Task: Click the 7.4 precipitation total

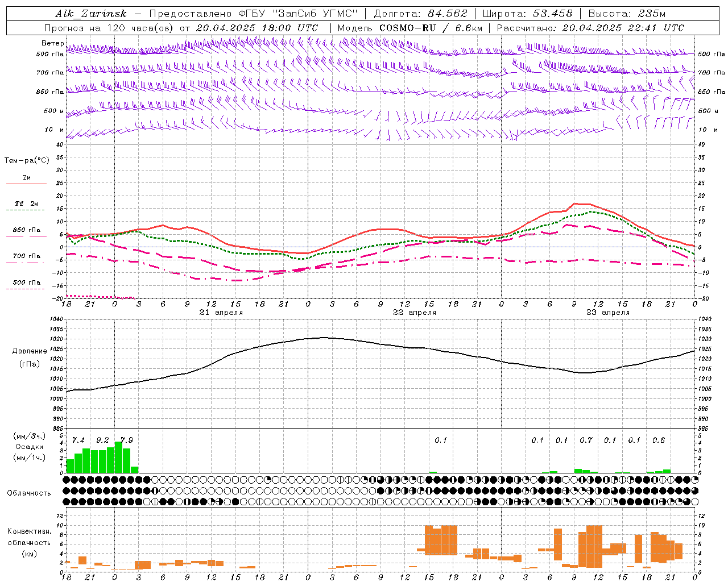Action: pos(78,440)
